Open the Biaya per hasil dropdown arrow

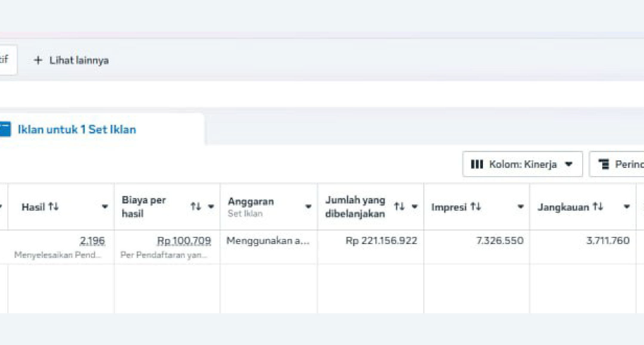click(211, 207)
